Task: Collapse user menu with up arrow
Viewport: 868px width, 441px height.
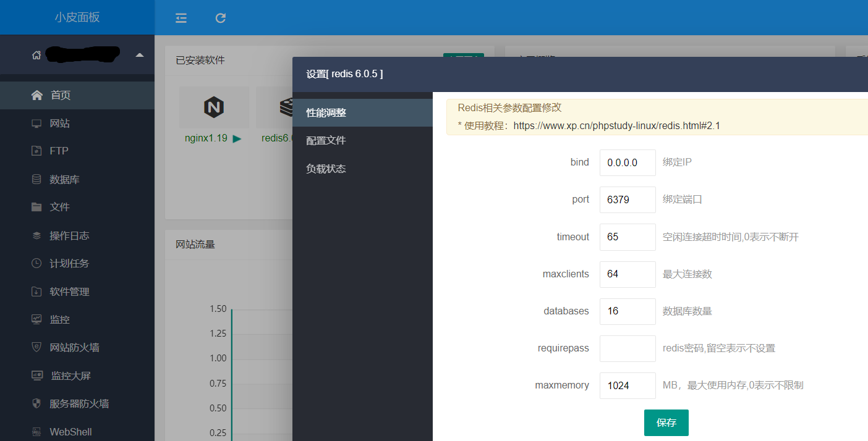Action: point(140,55)
